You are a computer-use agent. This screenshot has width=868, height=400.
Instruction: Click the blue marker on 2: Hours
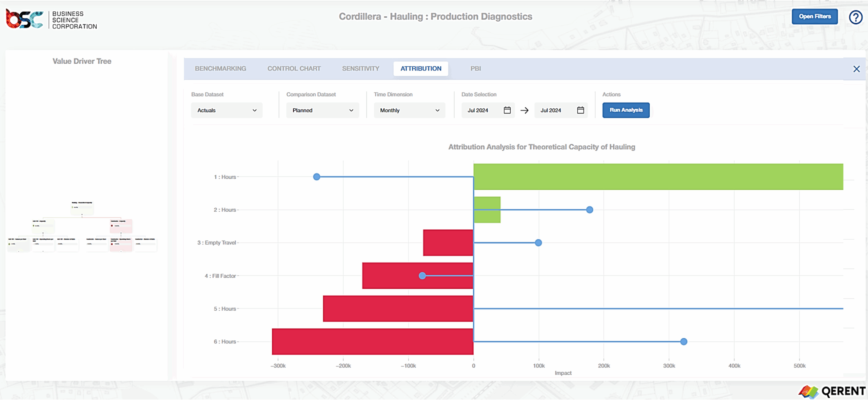click(x=590, y=210)
